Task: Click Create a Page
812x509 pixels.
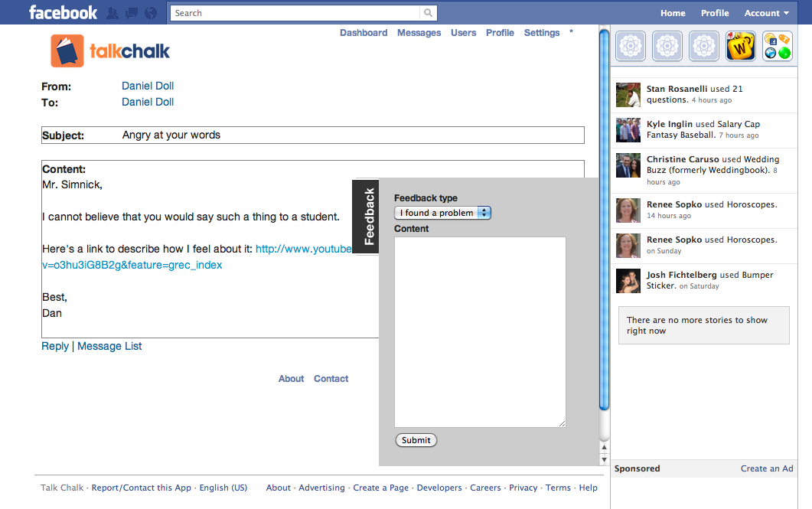Action: tap(380, 488)
